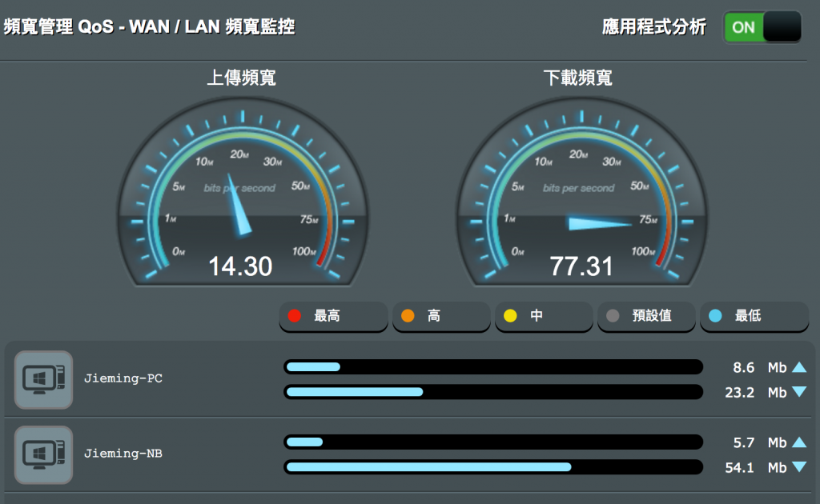Click Jieming-PC download arrow icon
Screen dimensions: 820x504
pos(799,392)
